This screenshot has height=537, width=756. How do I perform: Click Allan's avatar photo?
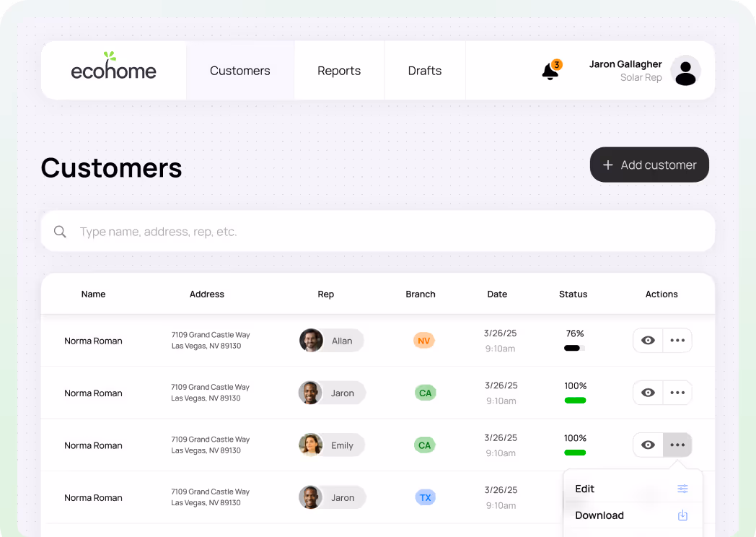click(x=311, y=341)
